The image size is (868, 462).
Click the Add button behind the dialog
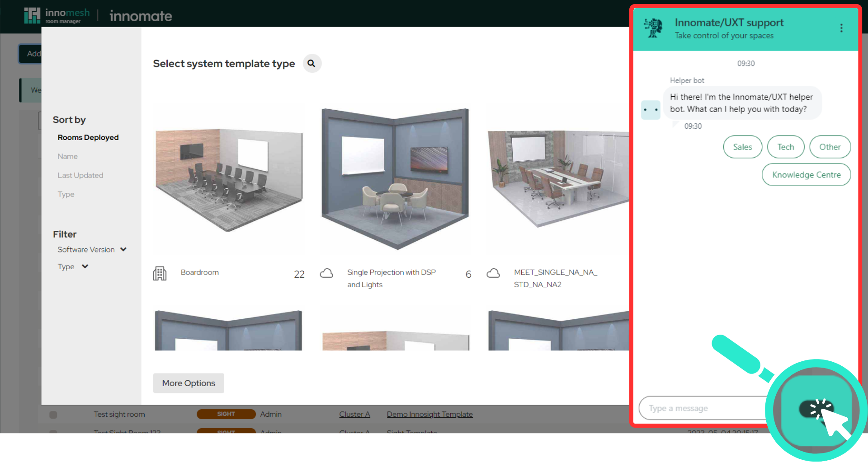[30, 54]
